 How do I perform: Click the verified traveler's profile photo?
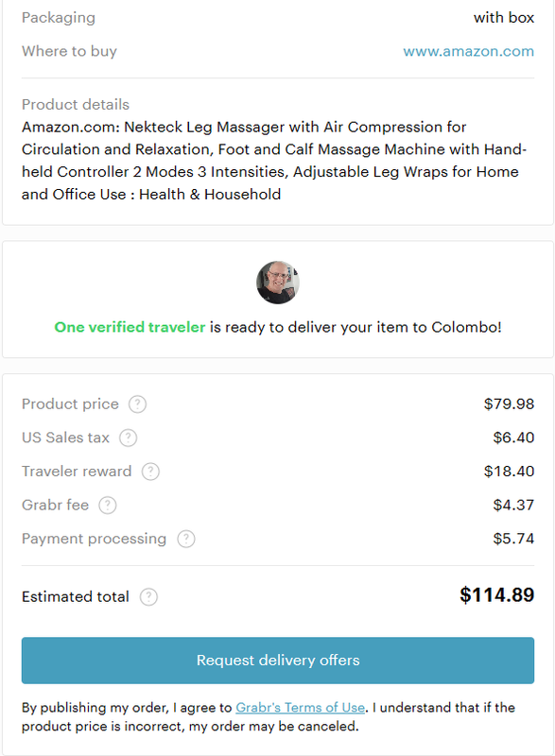(278, 283)
